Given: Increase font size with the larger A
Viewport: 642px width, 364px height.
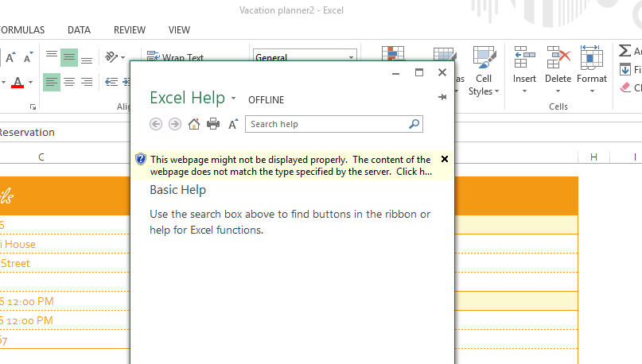Looking at the screenshot, I should 10,58.
